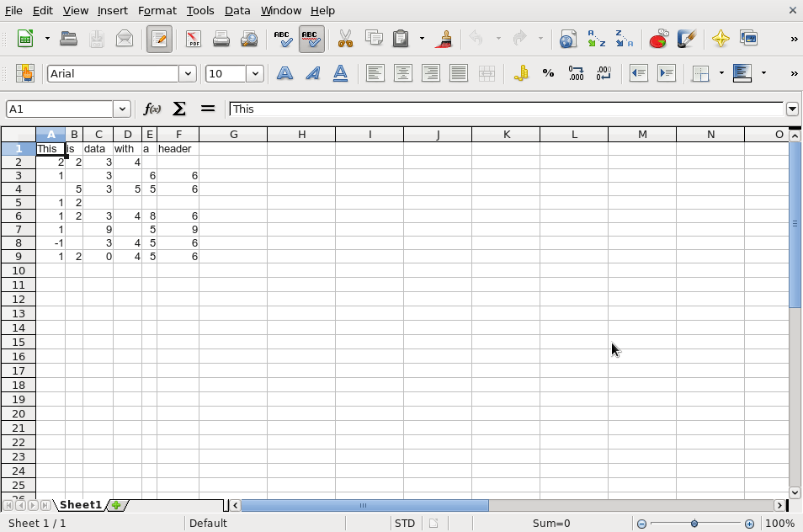803x532 pixels.
Task: Open the Arial font name dropdown
Action: point(189,73)
